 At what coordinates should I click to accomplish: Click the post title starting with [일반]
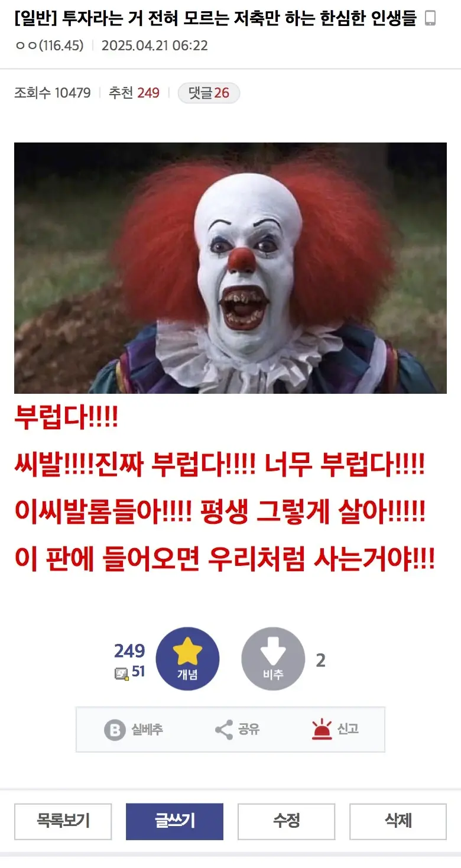pyautogui.click(x=216, y=19)
